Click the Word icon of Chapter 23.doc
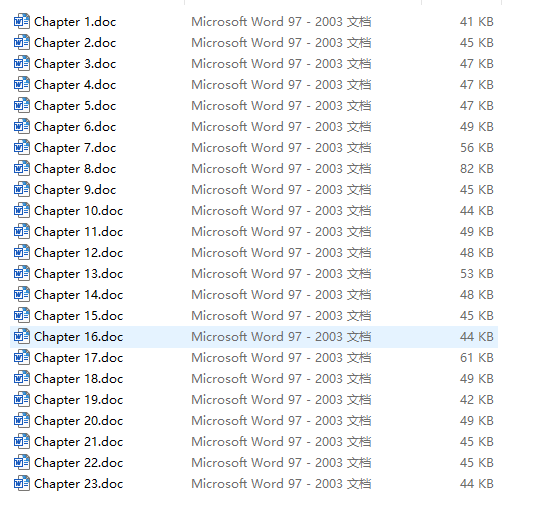The height and width of the screenshot is (521, 546). (22, 483)
